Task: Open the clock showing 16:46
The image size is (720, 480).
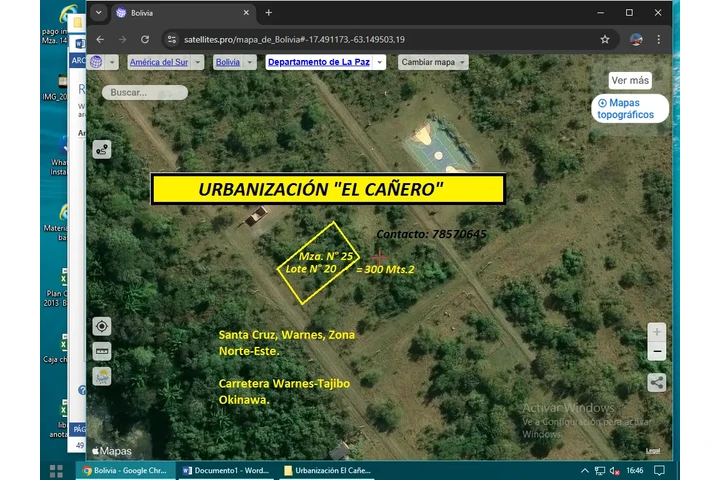Action: point(635,470)
